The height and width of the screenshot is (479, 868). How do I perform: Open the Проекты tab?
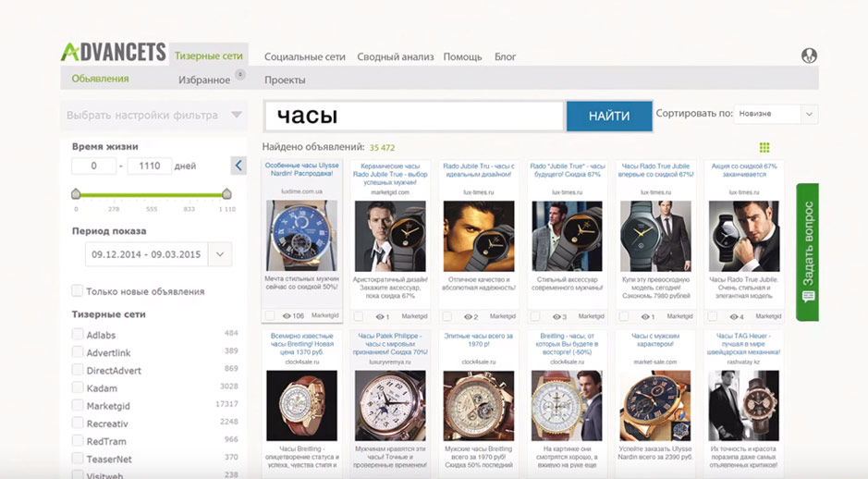285,80
